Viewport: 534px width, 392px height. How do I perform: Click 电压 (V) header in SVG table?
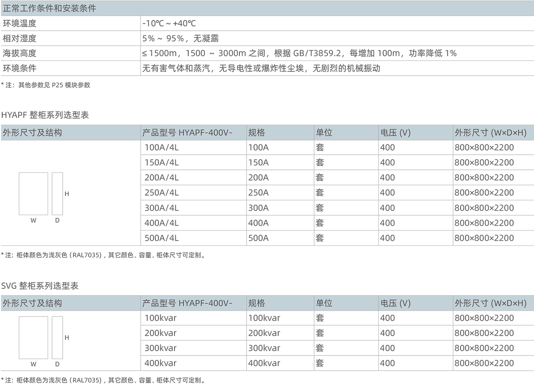click(395, 304)
